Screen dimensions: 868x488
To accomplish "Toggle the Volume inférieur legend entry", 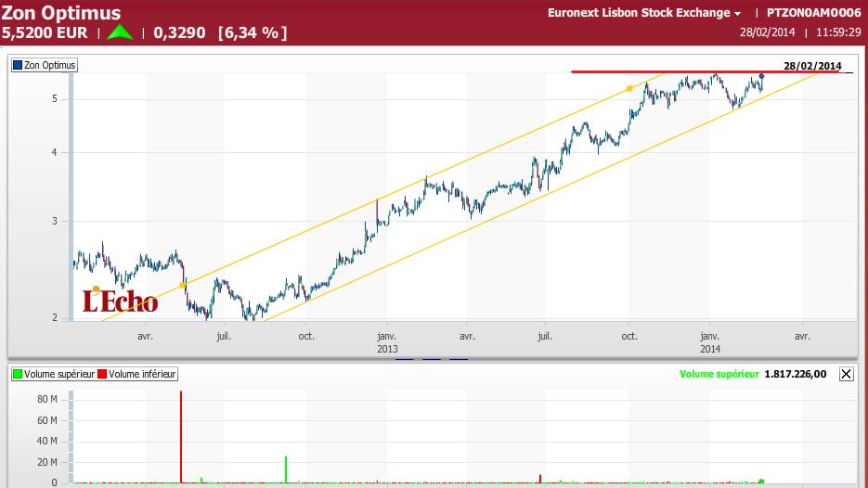I will pyautogui.click(x=136, y=375).
